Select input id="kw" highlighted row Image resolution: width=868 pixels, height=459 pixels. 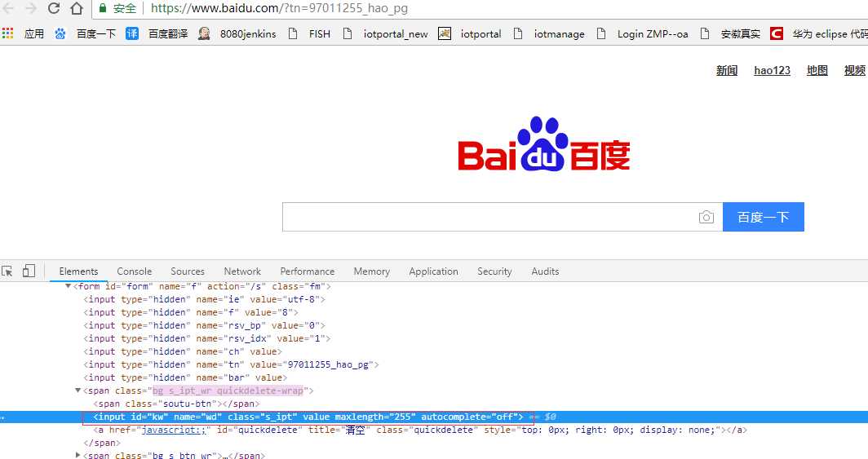[434, 417]
